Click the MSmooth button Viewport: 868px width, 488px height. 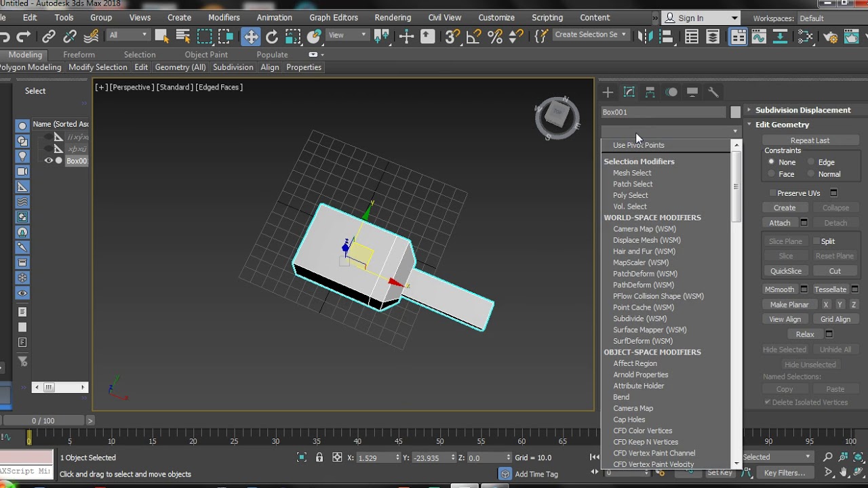click(x=780, y=289)
